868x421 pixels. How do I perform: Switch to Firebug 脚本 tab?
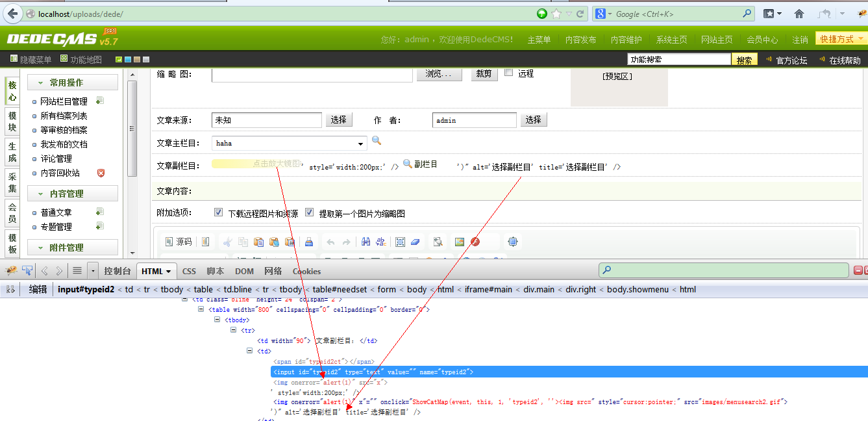[216, 271]
